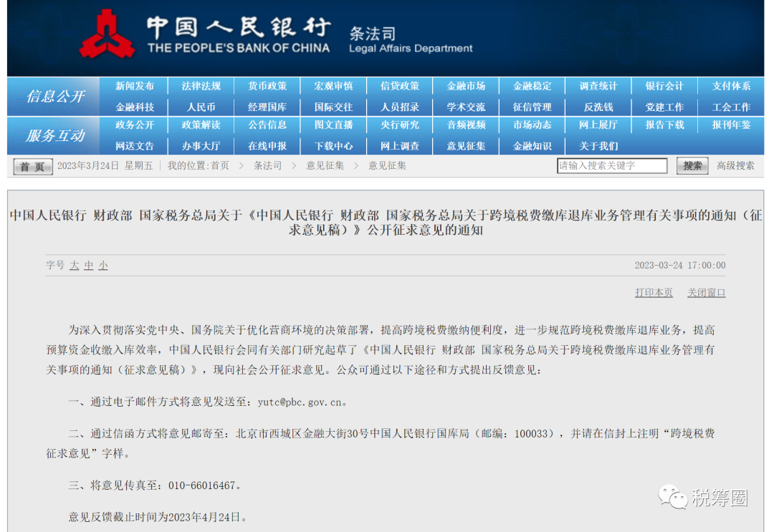Navigate to 征信管理
774x532 pixels.
(532, 107)
